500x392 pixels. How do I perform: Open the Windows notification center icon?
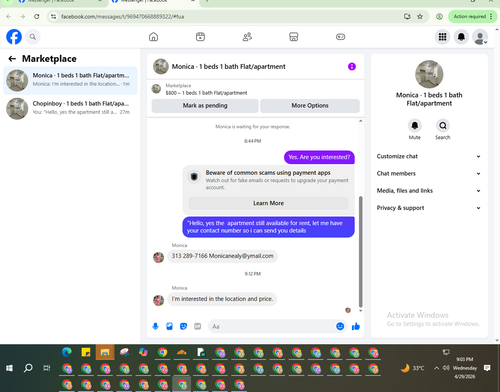487,368
